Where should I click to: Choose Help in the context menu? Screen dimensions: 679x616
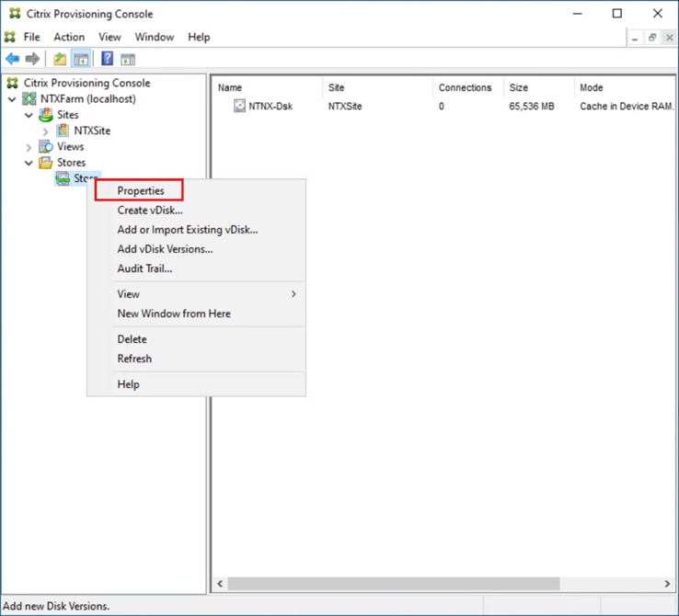click(128, 384)
